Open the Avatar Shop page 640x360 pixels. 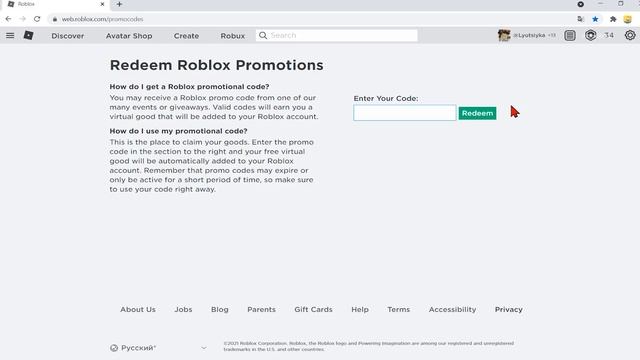point(129,36)
